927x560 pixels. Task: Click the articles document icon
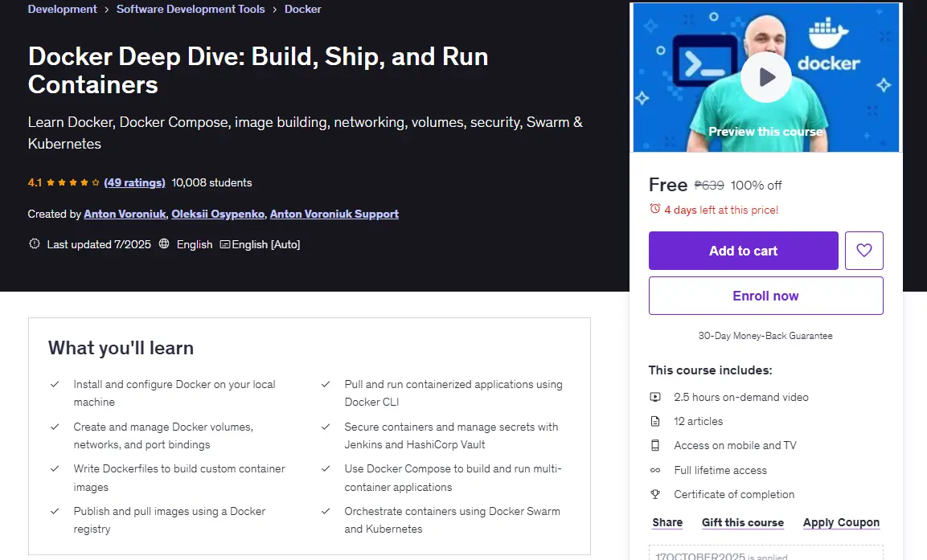(655, 421)
